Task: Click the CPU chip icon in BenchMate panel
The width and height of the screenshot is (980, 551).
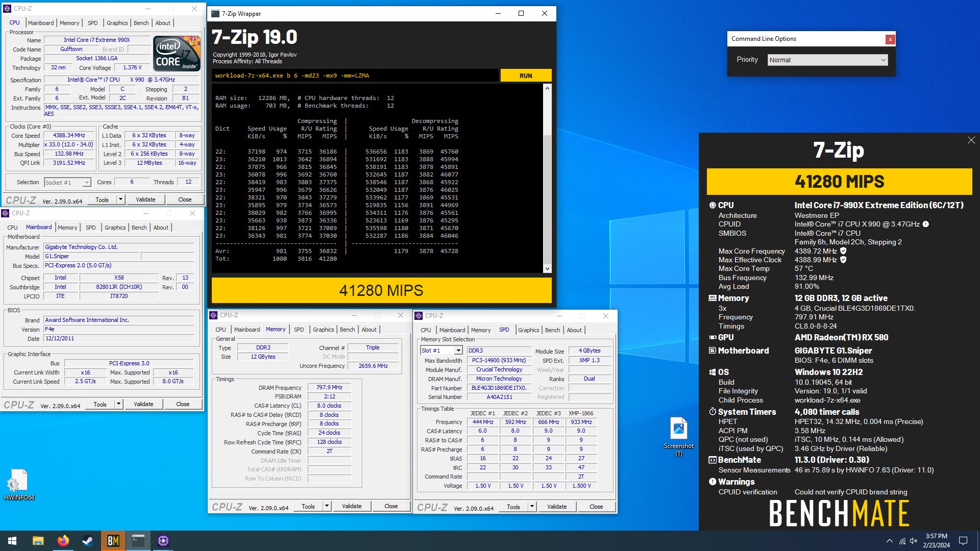Action: (x=713, y=205)
